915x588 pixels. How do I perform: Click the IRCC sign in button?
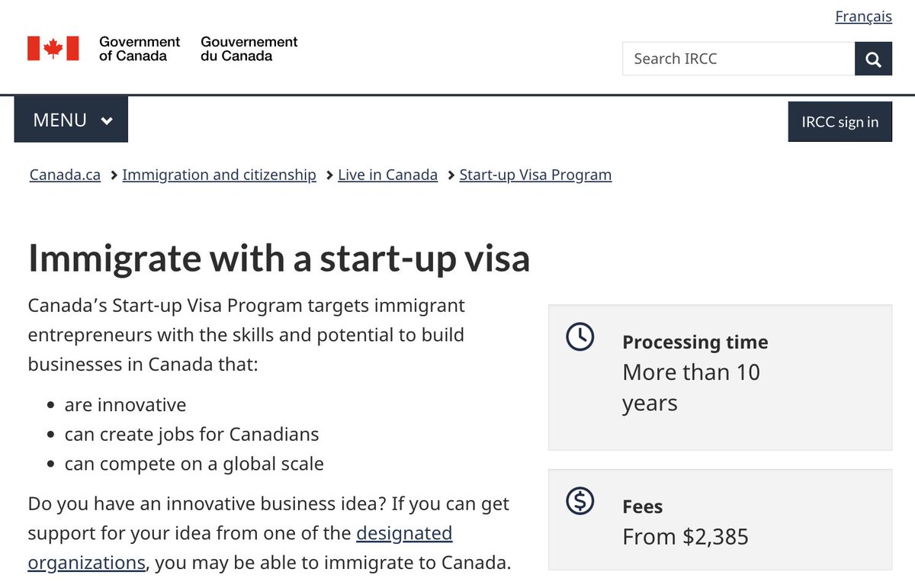(840, 121)
